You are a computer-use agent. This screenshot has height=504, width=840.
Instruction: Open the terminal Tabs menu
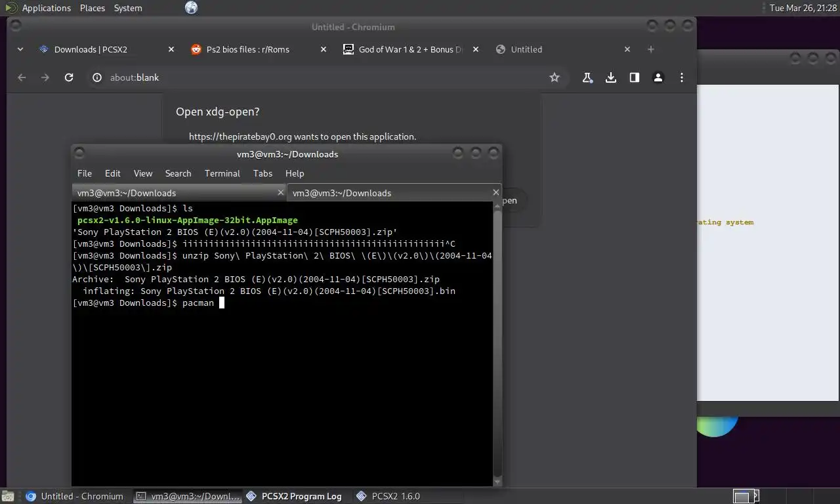coord(262,173)
